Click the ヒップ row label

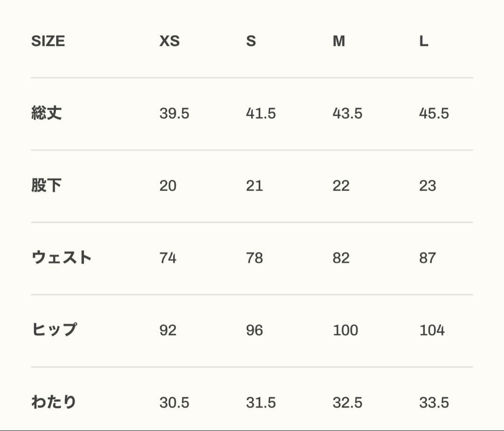(x=54, y=330)
